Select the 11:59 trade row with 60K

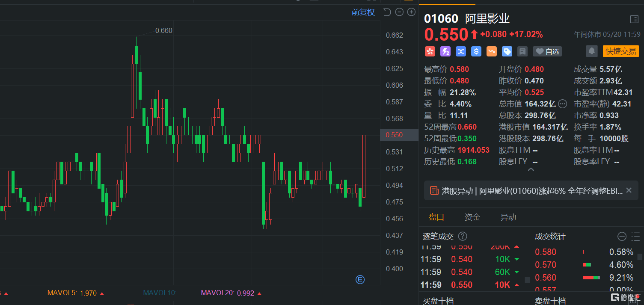tap(470, 272)
